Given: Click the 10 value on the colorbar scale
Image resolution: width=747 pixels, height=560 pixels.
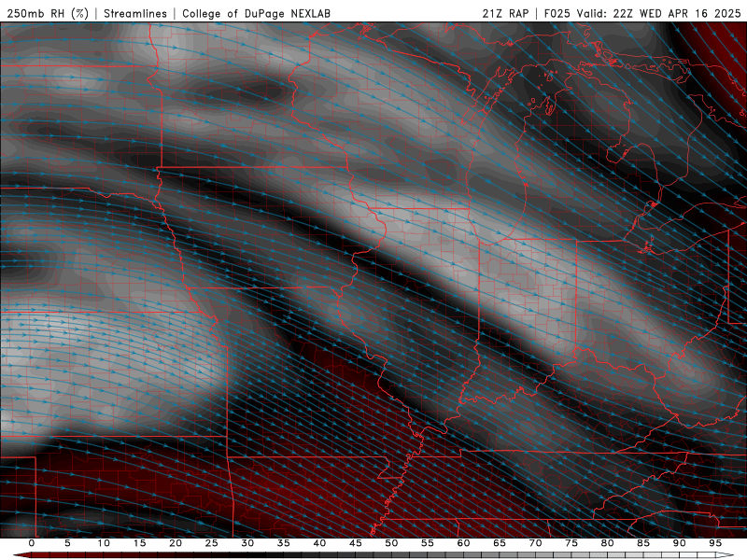Looking at the screenshot, I should tap(104, 543).
